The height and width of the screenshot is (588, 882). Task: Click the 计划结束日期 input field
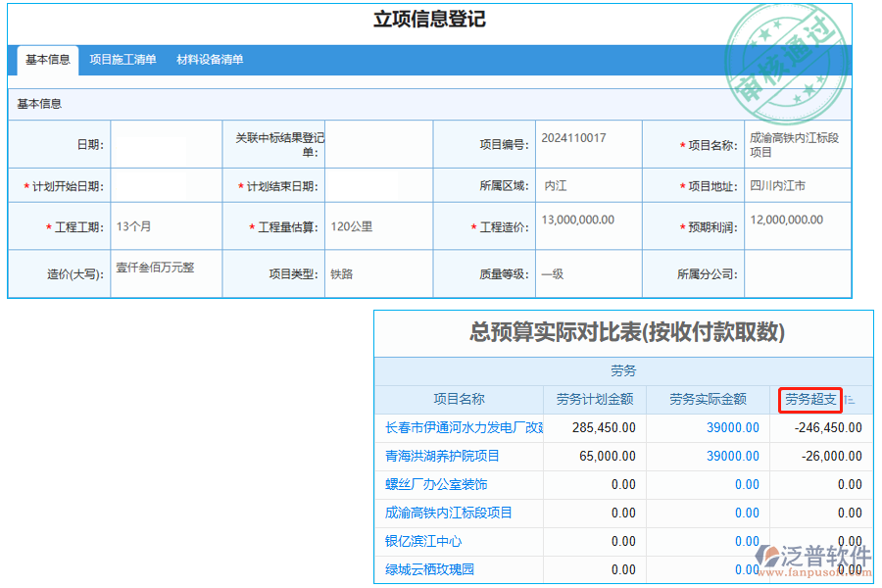click(x=378, y=185)
